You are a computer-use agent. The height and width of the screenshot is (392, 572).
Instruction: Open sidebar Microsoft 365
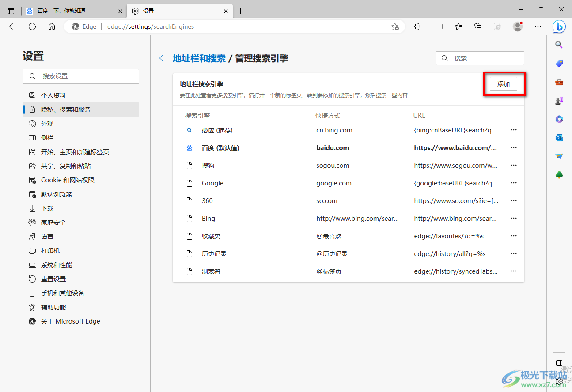click(559, 119)
